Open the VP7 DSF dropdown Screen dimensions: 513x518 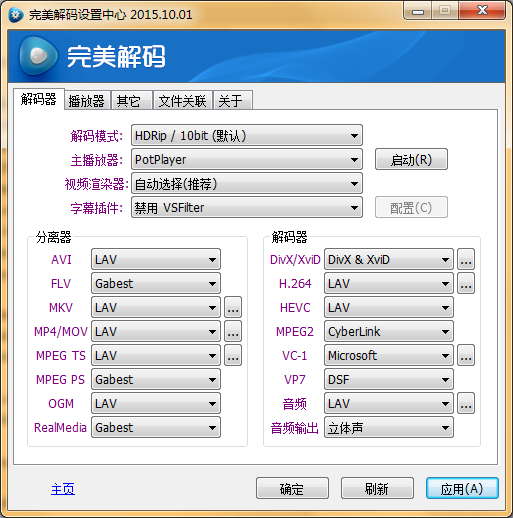[389, 379]
